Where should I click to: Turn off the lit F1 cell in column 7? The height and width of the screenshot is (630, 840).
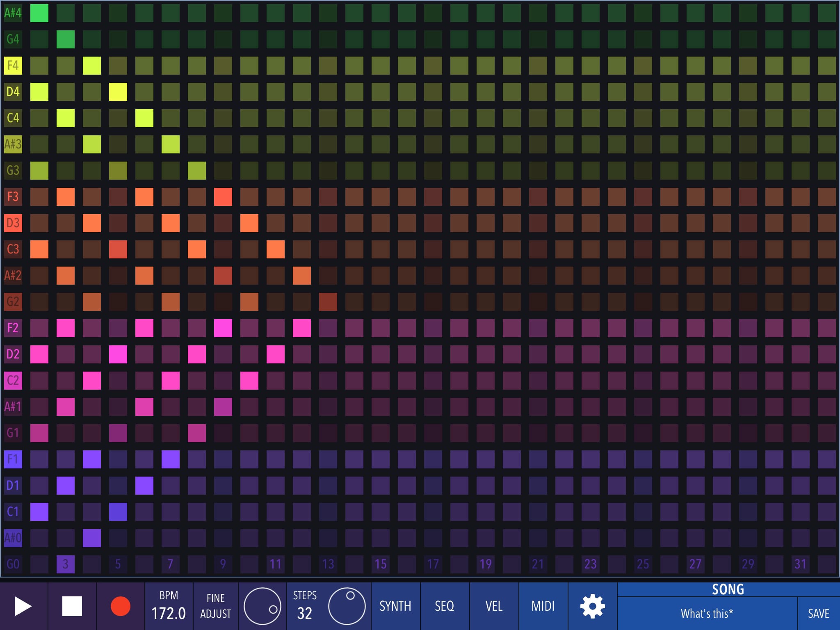click(171, 459)
